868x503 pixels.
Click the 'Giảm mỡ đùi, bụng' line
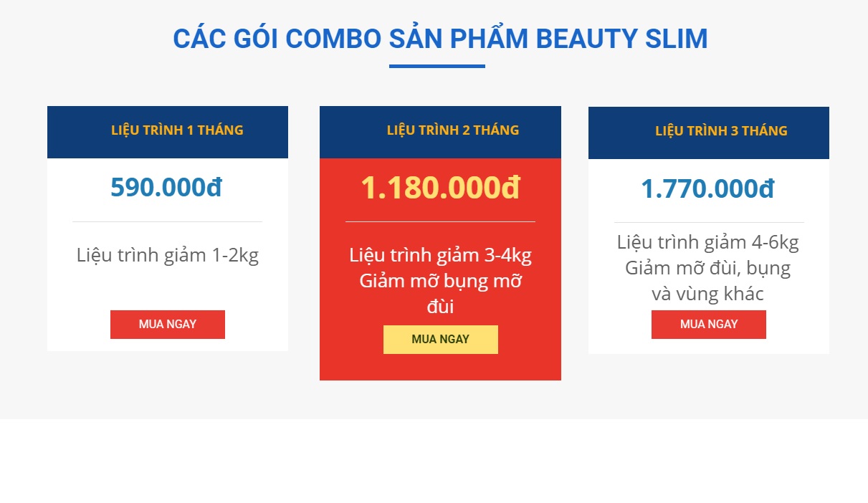click(x=708, y=268)
